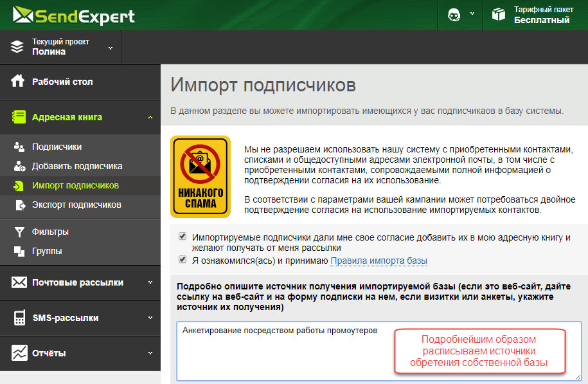588x384 pixels.
Task: Expand the user account dropdown arrow
Action: pyautogui.click(x=472, y=14)
